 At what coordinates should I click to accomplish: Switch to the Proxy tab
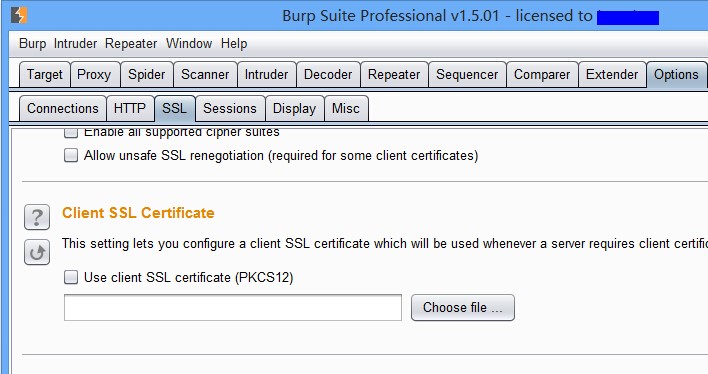point(94,75)
